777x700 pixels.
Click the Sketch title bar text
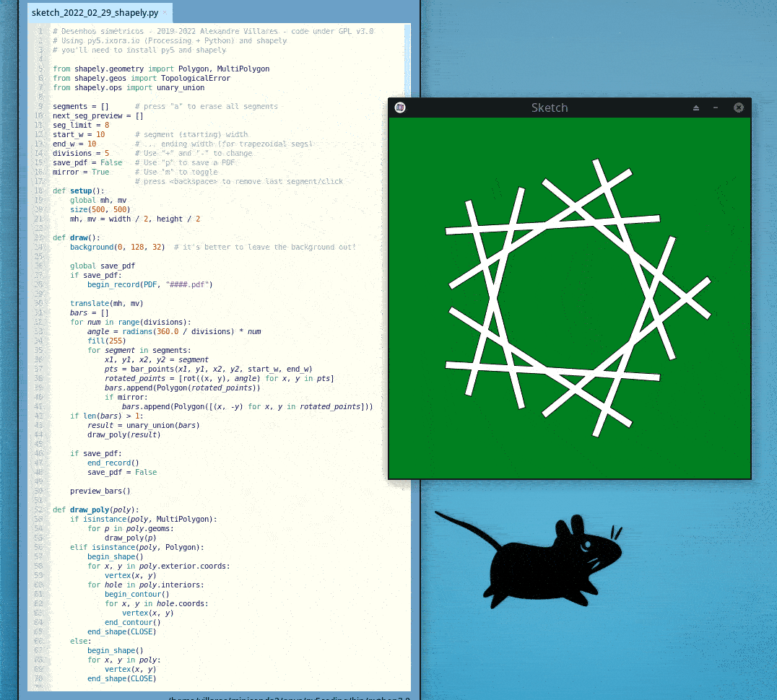[550, 108]
